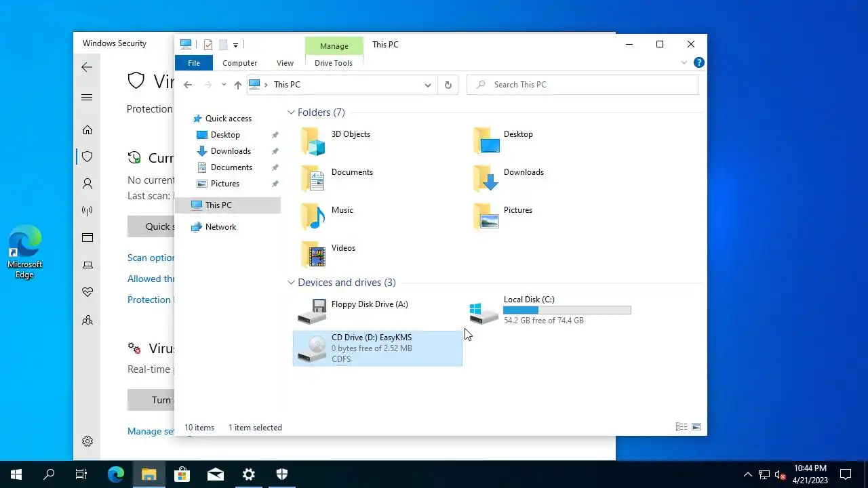Collapse the Devices and drives group
The image size is (868, 488).
pos(291,283)
